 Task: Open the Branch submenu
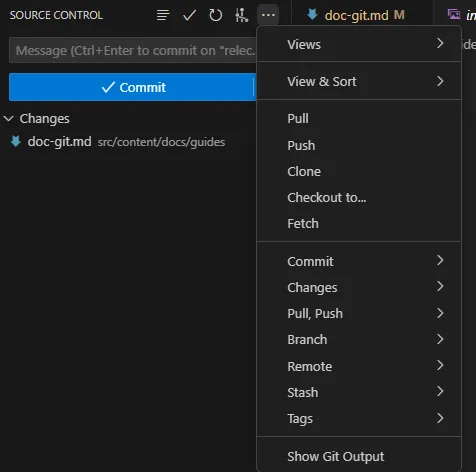pyautogui.click(x=359, y=339)
